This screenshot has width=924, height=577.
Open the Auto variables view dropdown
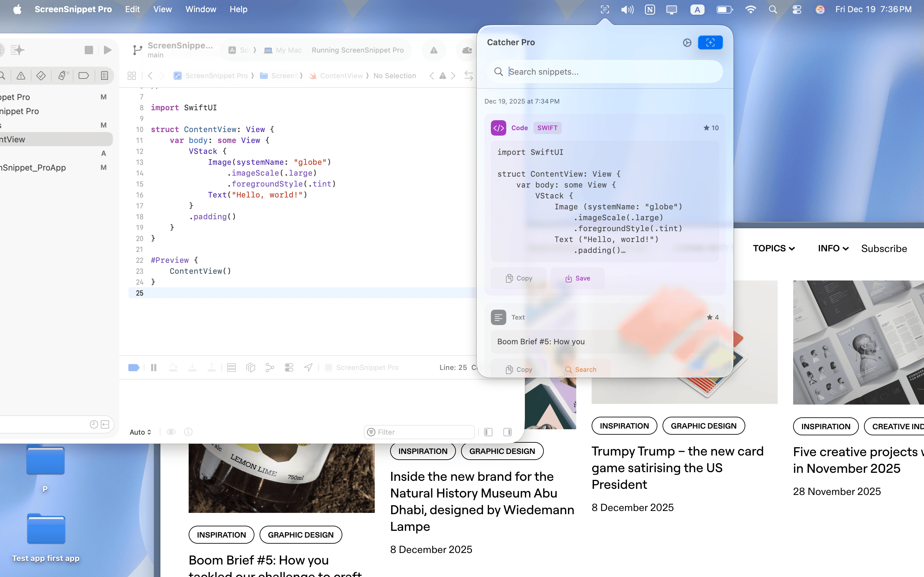coord(140,431)
